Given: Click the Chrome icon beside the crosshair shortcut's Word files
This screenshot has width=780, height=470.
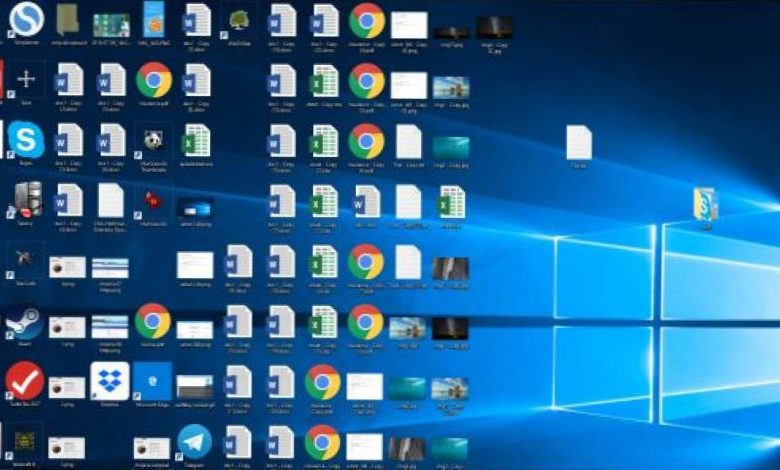Looking at the screenshot, I should pyautogui.click(x=152, y=80).
